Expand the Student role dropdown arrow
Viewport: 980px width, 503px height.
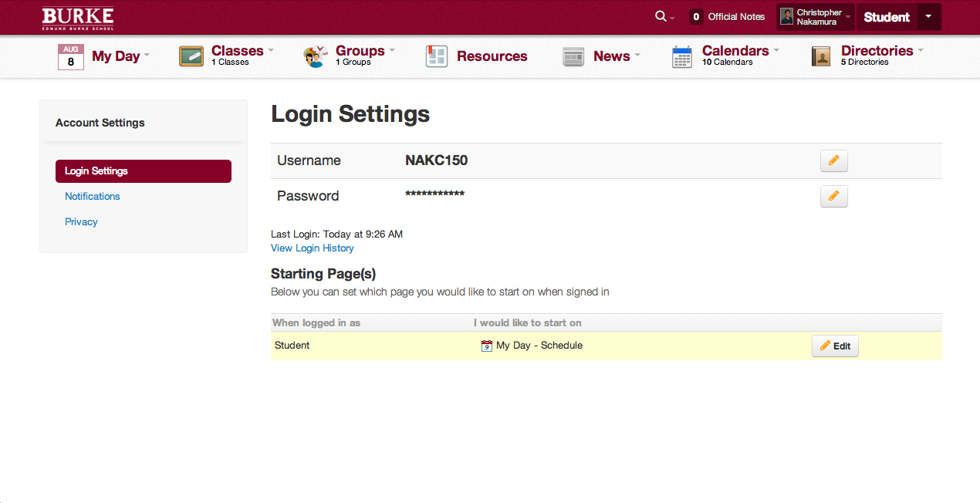coord(928,16)
